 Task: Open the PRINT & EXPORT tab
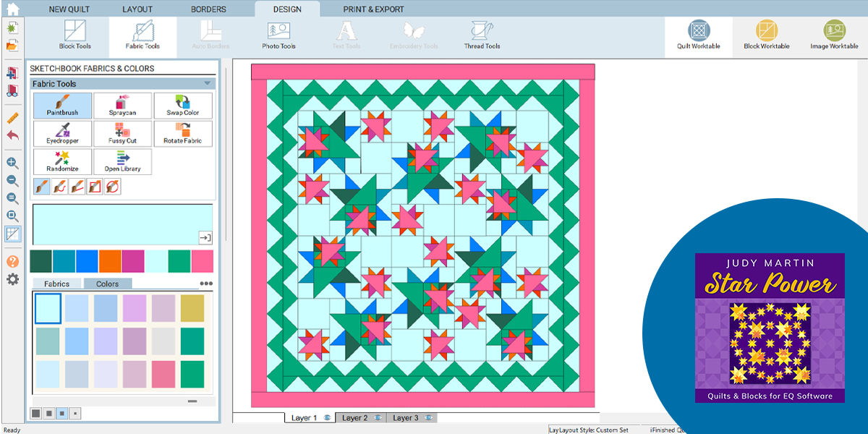(x=373, y=9)
